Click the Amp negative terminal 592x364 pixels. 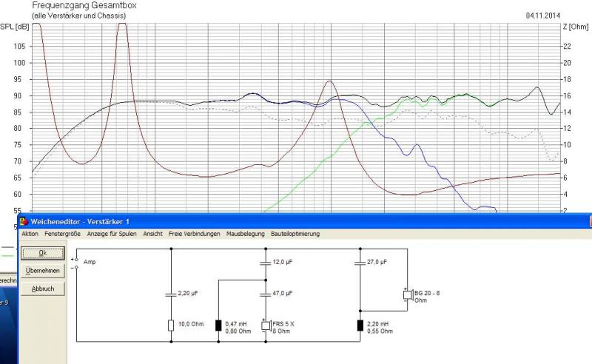(x=76, y=267)
